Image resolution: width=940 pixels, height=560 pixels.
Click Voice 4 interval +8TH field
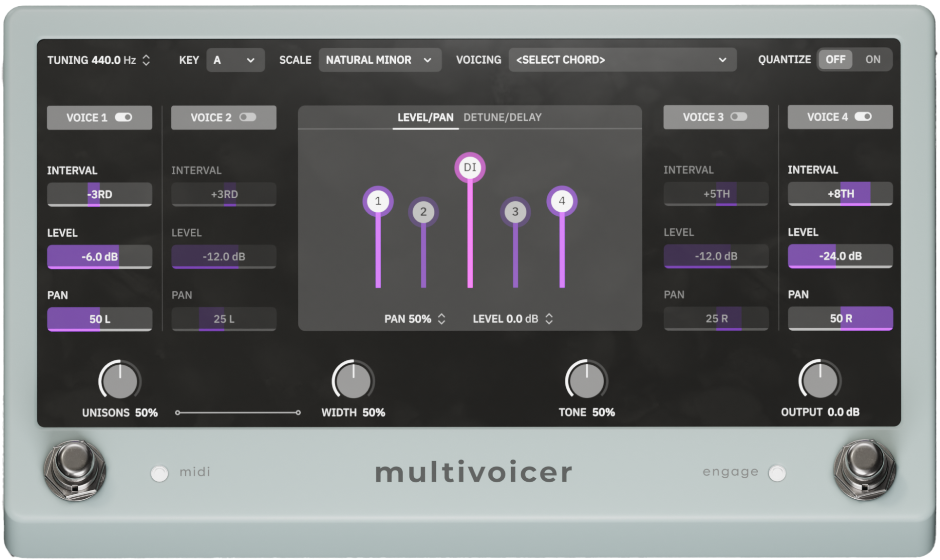[x=840, y=194]
